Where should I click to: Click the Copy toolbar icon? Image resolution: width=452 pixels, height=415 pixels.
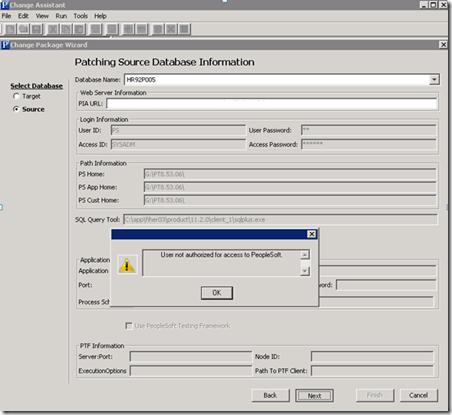click(x=66, y=29)
